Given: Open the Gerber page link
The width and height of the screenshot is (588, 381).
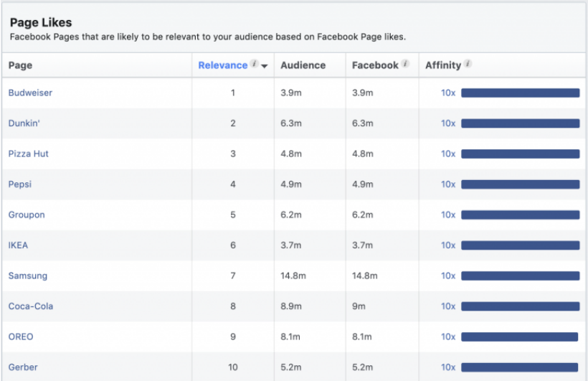Looking at the screenshot, I should click(x=23, y=367).
